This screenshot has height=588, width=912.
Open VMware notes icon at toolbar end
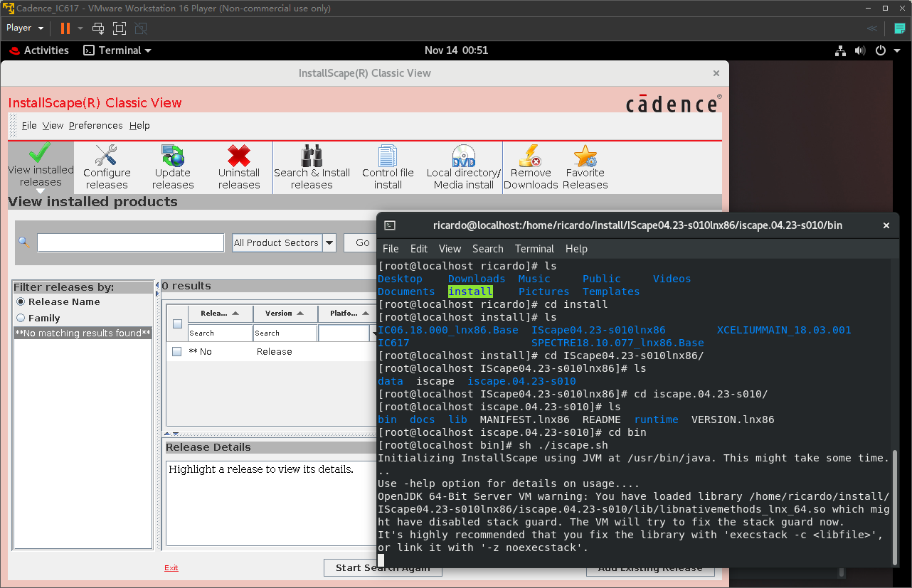tap(899, 28)
